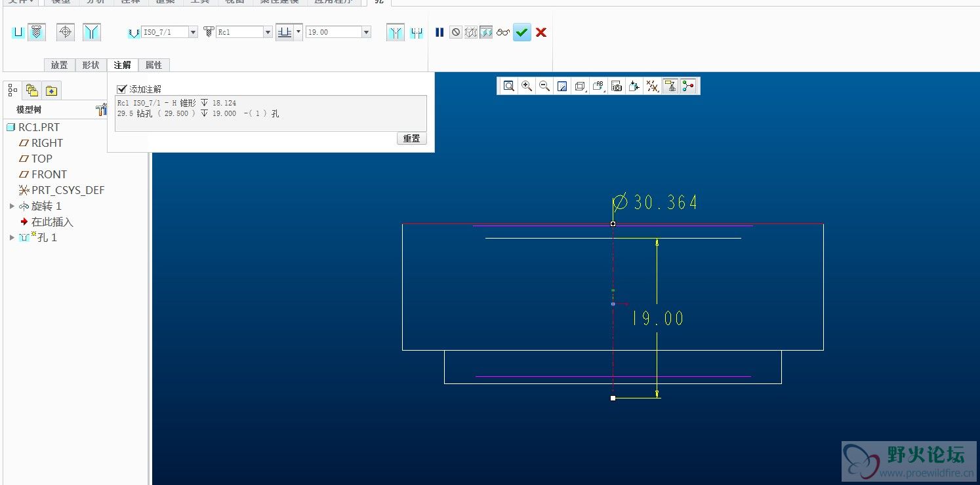Select the 旋转 1 revolve feature

tap(40, 206)
